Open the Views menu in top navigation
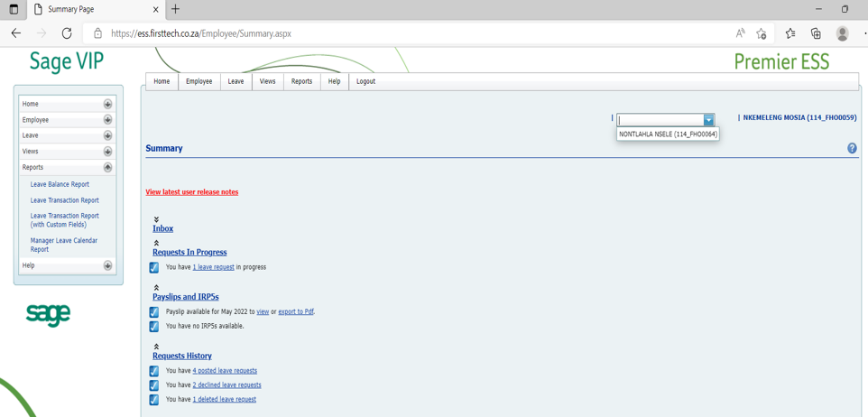Viewport: 868px width, 417px height. coord(267,81)
